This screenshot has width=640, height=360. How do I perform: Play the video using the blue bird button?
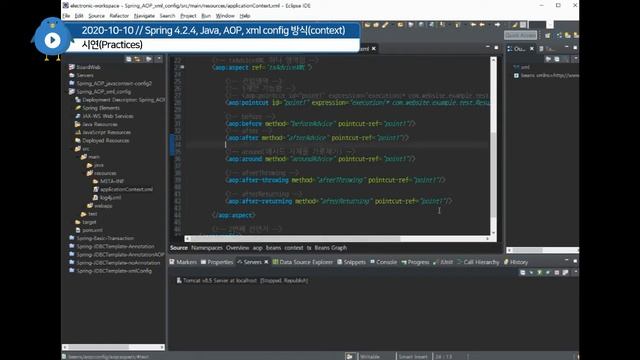click(52, 40)
